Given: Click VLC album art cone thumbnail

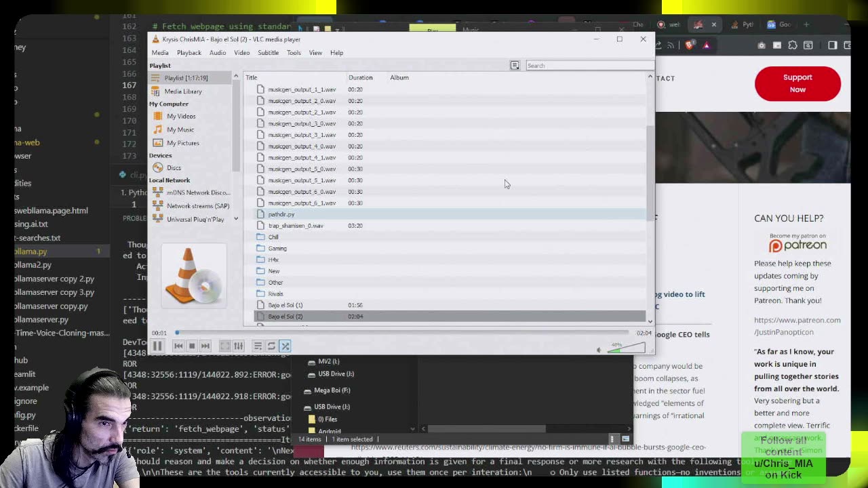Looking at the screenshot, I should click(x=194, y=274).
